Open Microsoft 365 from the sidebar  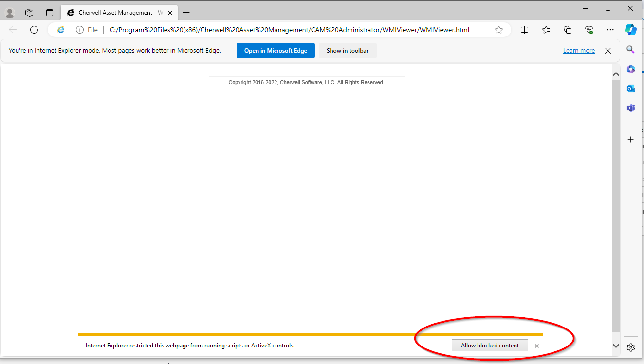pos(631,69)
